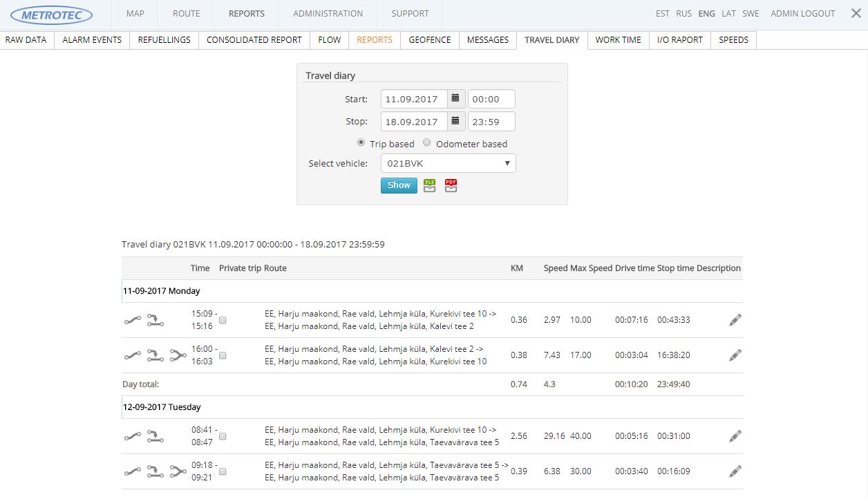Export travel diary as XLS file
Screen dimensions: 868x497
pyautogui.click(x=429, y=185)
